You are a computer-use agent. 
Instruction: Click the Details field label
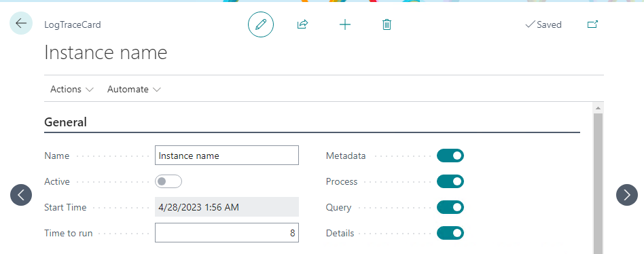(340, 233)
